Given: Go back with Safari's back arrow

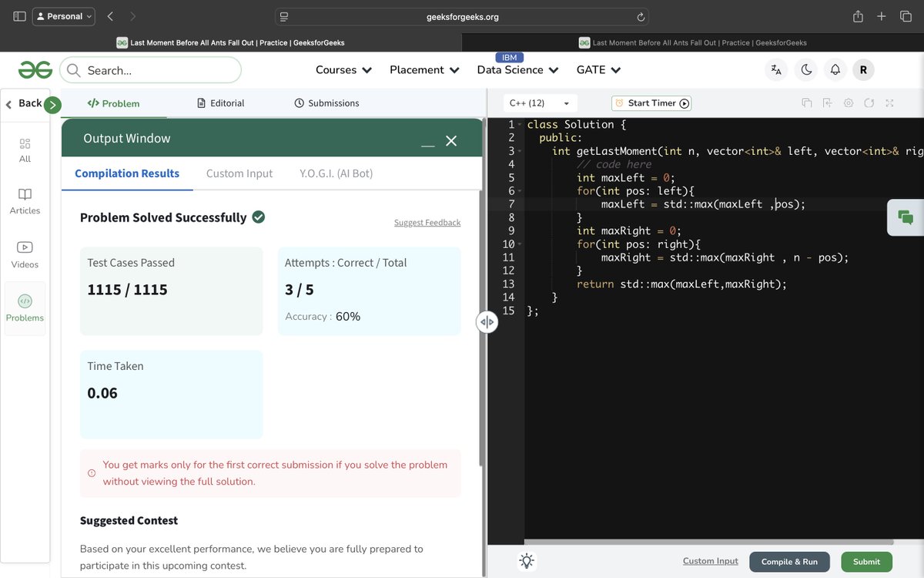Looking at the screenshot, I should (x=110, y=16).
